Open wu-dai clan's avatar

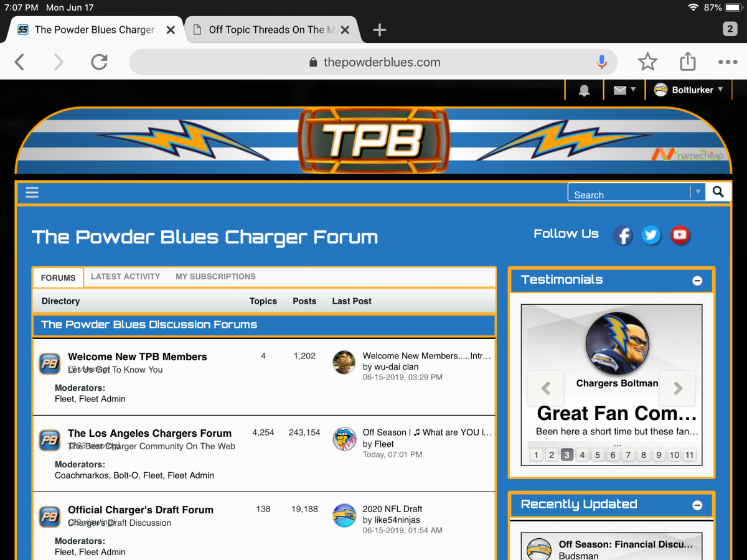[344, 362]
